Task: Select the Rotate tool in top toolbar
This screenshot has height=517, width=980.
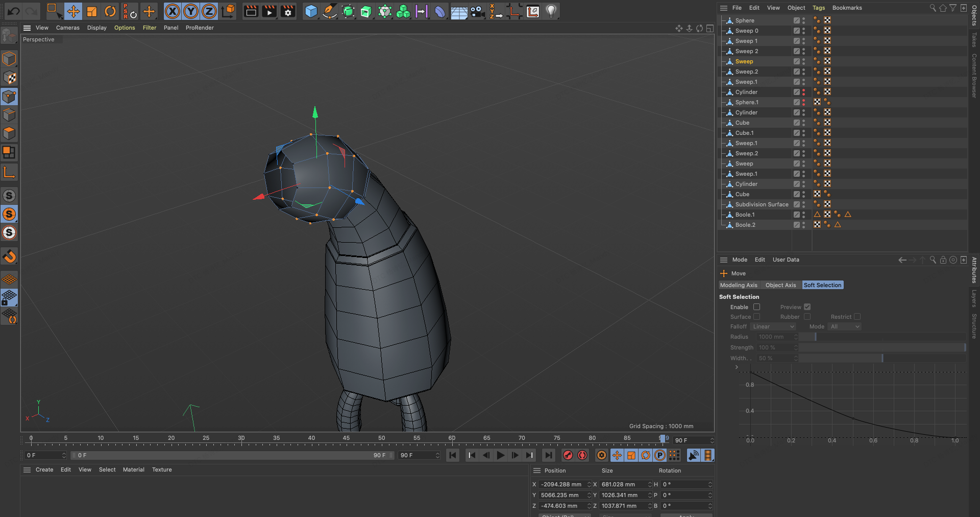Action: click(x=110, y=11)
